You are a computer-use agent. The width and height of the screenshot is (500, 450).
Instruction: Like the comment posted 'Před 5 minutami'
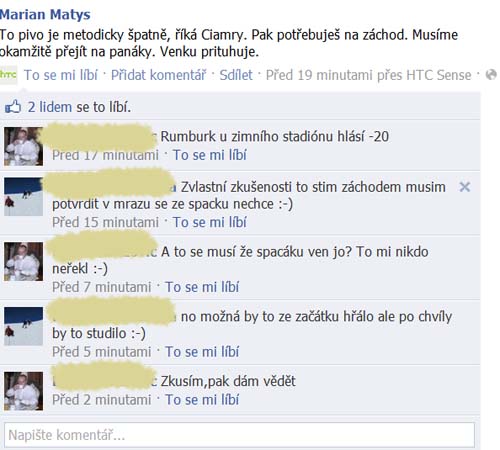coord(202,352)
